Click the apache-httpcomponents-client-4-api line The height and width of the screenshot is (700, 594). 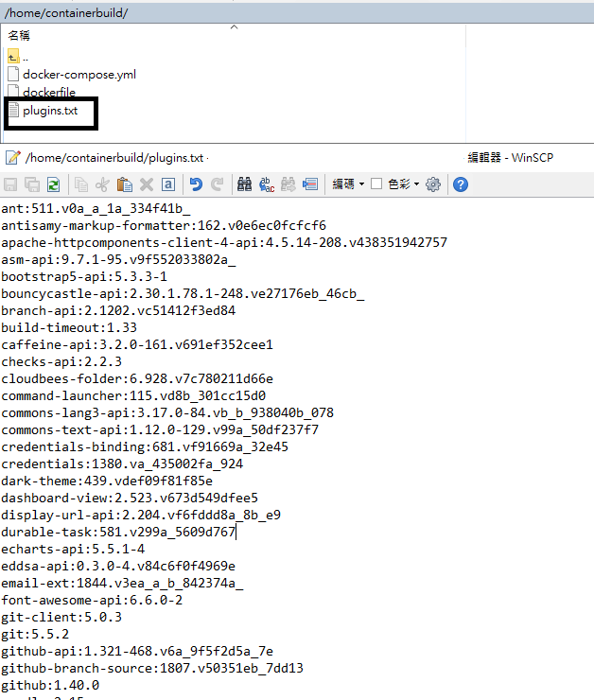(x=224, y=242)
